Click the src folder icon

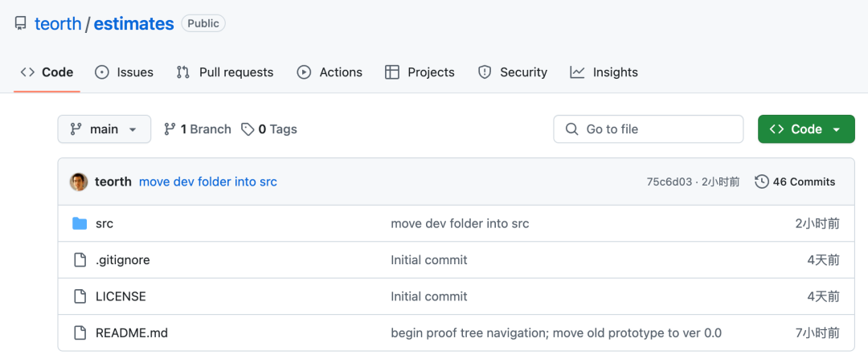click(x=80, y=223)
